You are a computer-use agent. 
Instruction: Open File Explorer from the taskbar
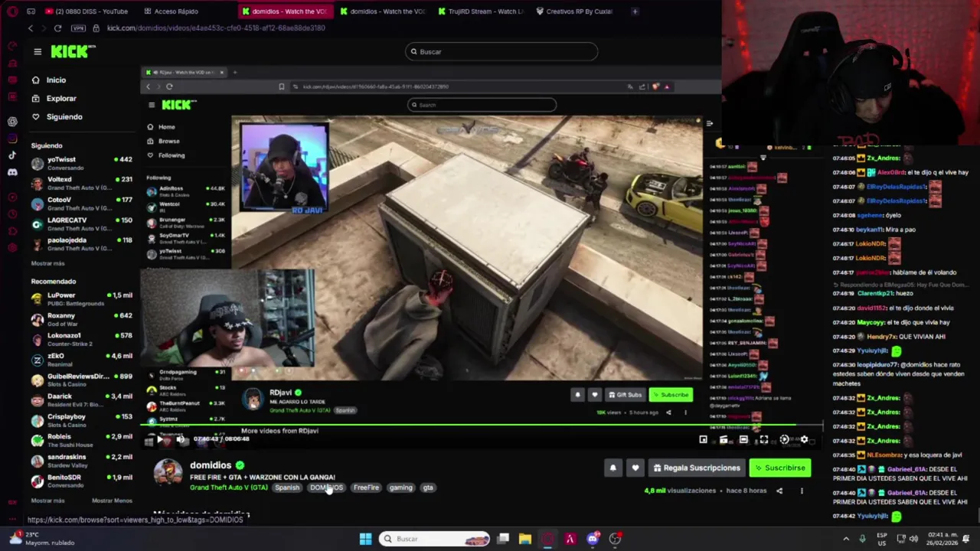coord(524,539)
